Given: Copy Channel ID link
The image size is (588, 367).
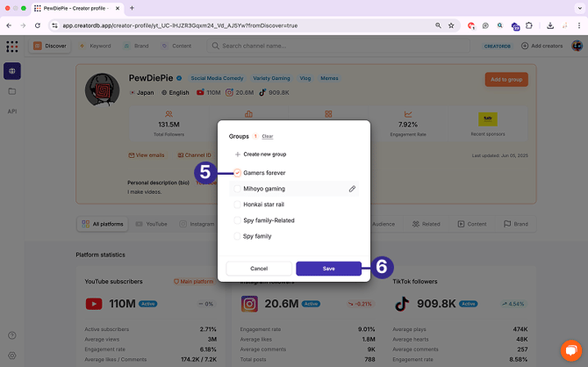Looking at the screenshot, I should point(194,155).
